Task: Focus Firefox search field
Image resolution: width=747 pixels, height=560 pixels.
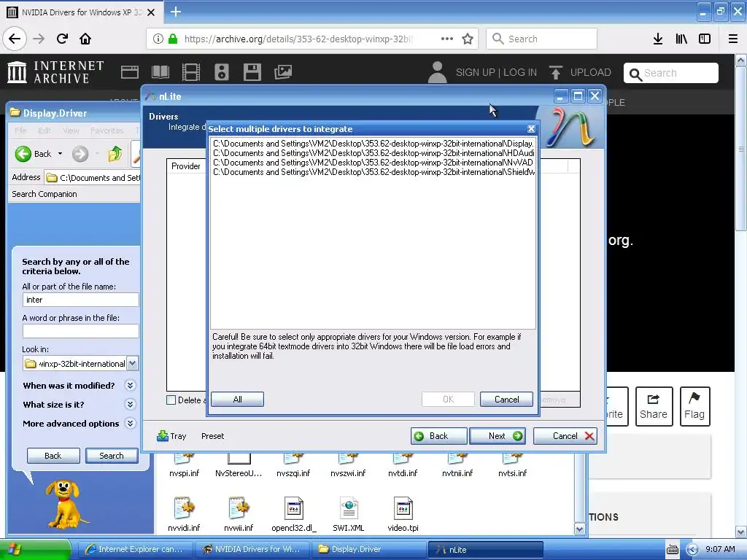Action: point(542,39)
